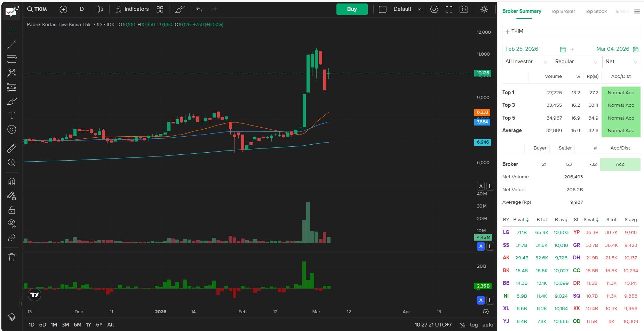Undo the last chart action
The height and width of the screenshot is (331, 644).
coord(199,9)
